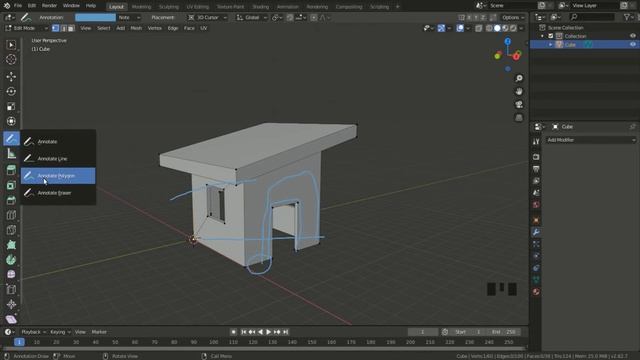Select the Move tool

pyautogui.click(x=11, y=76)
